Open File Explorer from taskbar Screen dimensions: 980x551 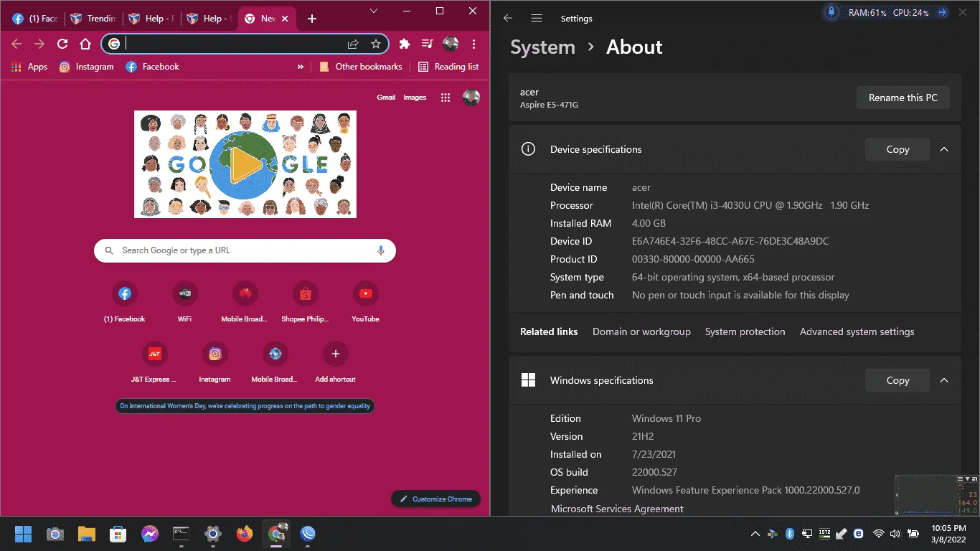[87, 533]
